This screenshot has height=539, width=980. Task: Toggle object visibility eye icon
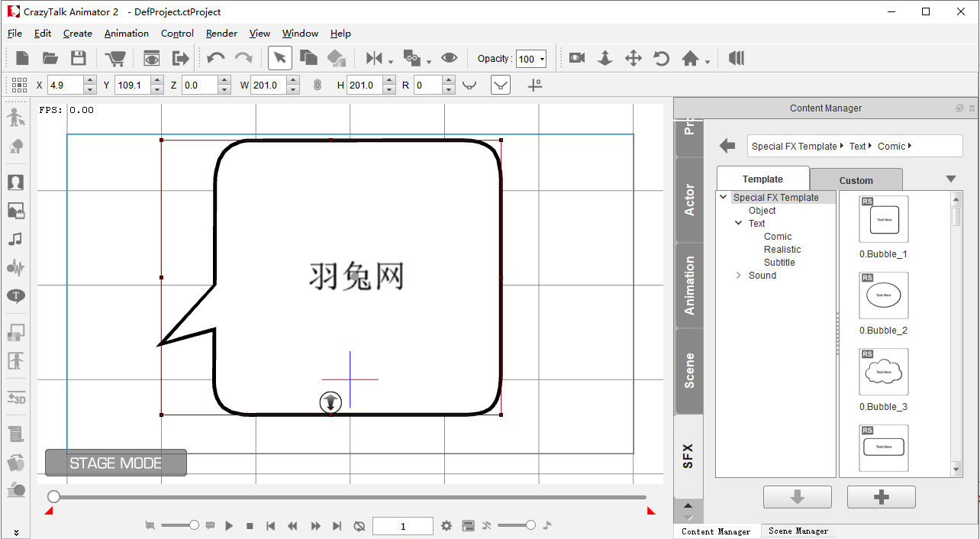(449, 59)
